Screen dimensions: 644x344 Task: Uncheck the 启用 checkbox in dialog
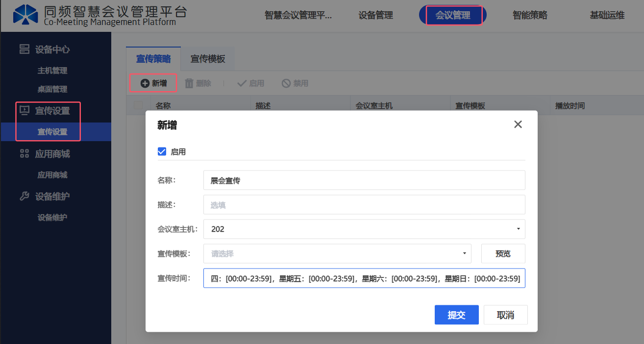pos(162,151)
